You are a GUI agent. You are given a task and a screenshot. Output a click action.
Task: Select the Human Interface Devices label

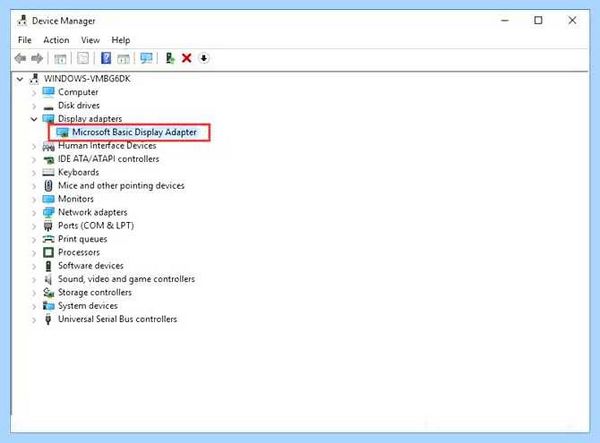pyautogui.click(x=107, y=146)
